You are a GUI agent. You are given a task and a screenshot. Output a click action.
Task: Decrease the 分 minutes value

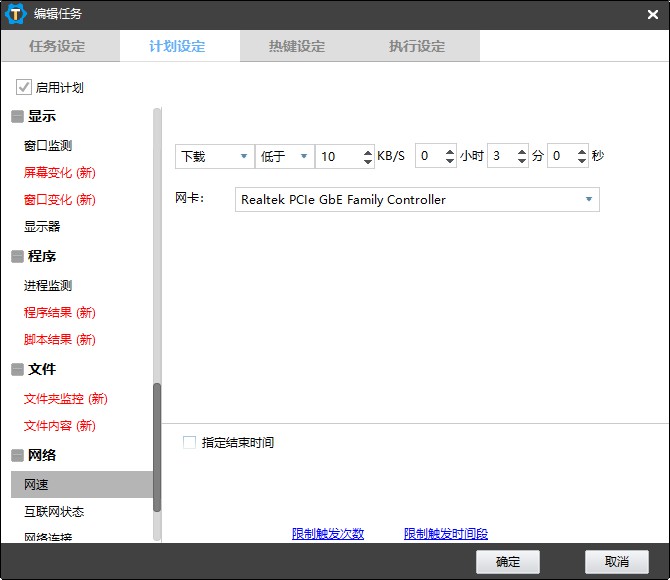pyautogui.click(x=522, y=161)
